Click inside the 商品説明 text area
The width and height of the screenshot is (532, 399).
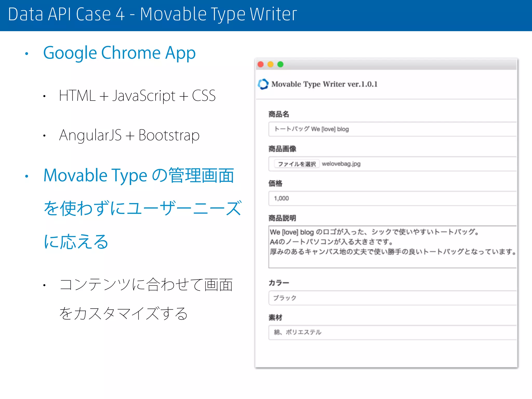tap(393, 247)
